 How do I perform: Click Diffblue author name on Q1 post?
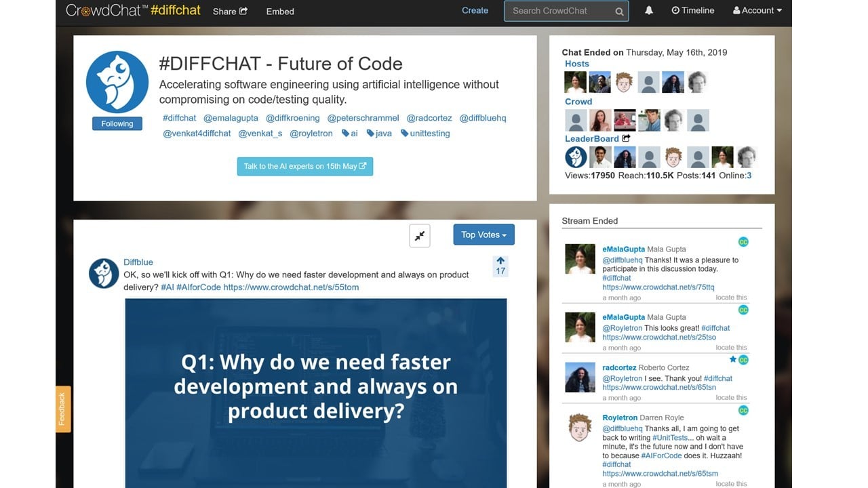[x=138, y=262]
